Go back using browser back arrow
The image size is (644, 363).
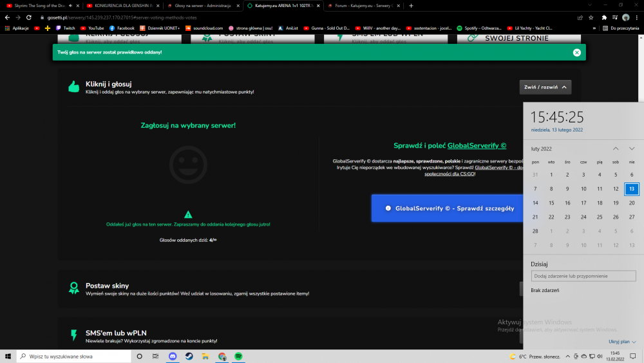(7, 17)
